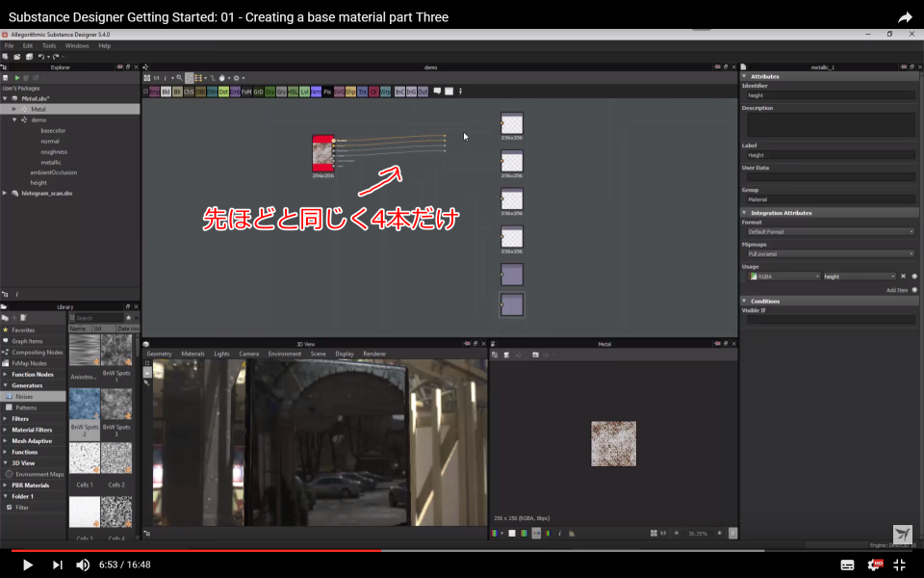The height and width of the screenshot is (578, 924).
Task: Click the undo arrow in main toolbar
Action: pyautogui.click(x=40, y=57)
